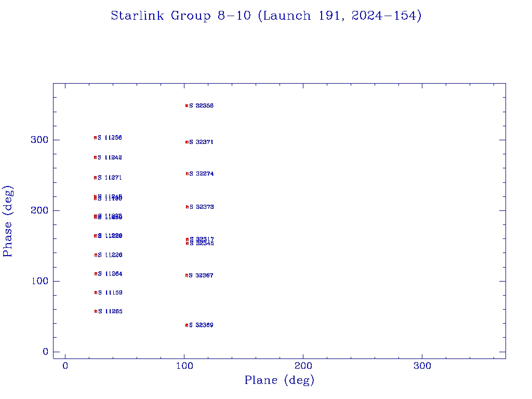This screenshot has width=532, height=399.
Task: Click the red marker beside S 11256
Action: (96, 138)
